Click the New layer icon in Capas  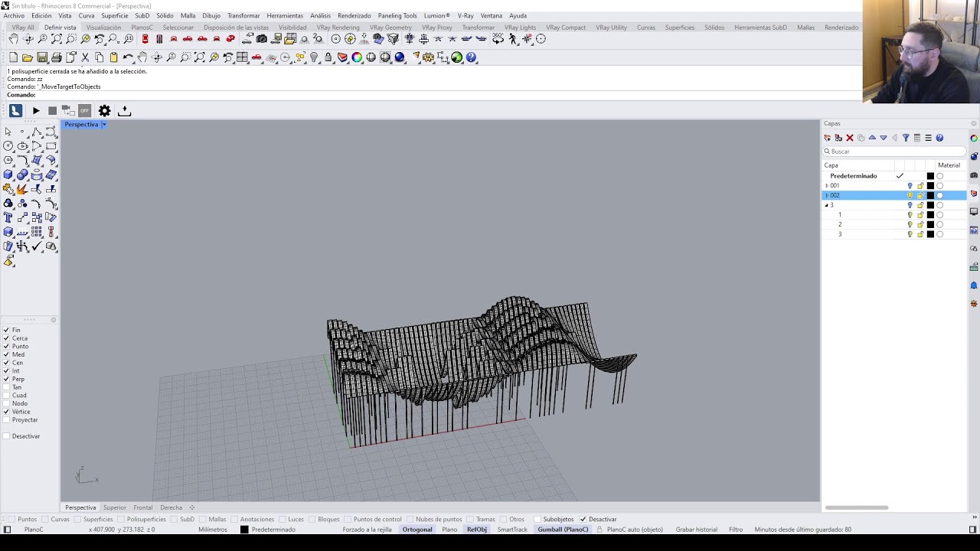tap(827, 138)
